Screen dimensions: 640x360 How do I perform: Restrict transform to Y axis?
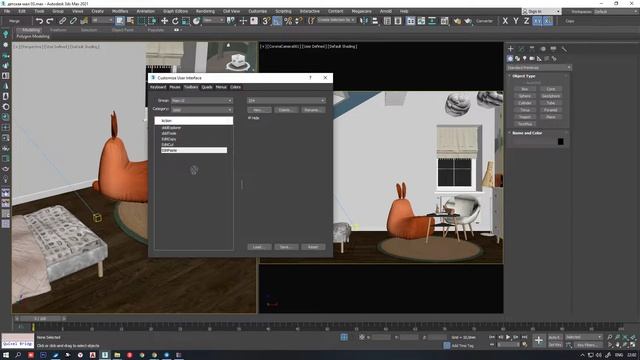click(516, 21)
